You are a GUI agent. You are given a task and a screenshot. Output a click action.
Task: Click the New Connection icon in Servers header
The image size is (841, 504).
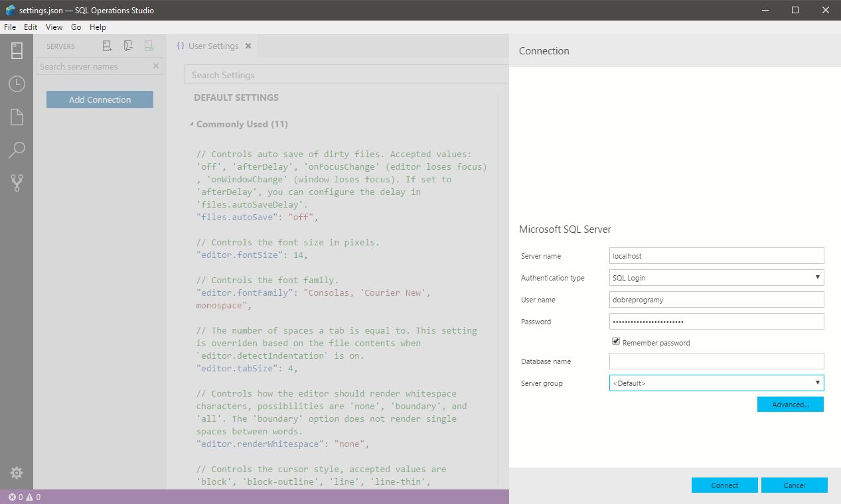tap(107, 46)
